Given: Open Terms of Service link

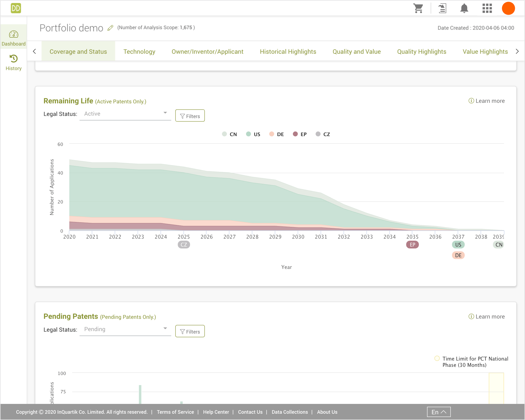Looking at the screenshot, I should point(175,412).
